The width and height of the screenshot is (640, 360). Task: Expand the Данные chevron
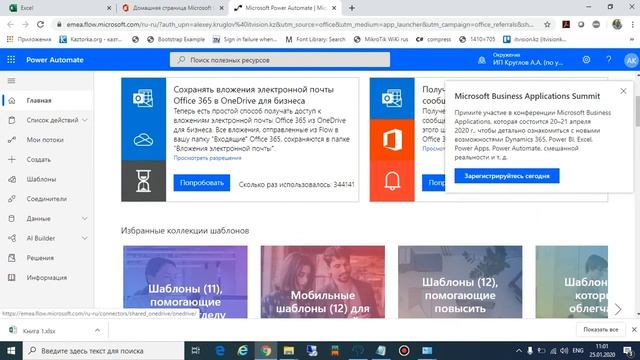84,219
